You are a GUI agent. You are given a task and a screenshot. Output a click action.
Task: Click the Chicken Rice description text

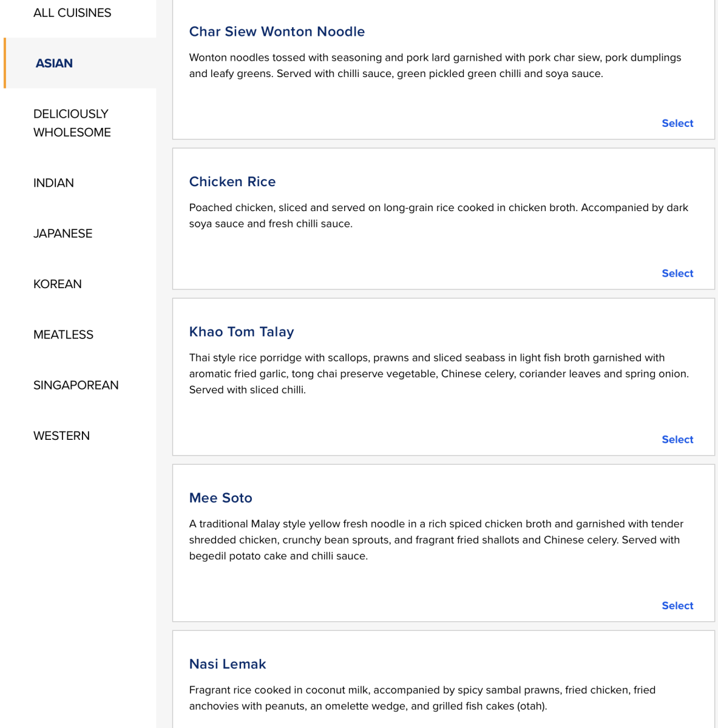[439, 216]
